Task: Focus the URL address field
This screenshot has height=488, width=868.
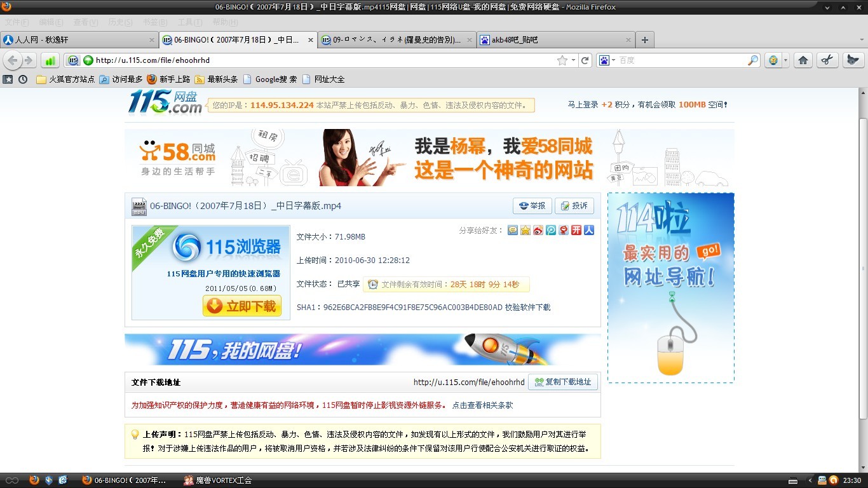Action: [324, 60]
